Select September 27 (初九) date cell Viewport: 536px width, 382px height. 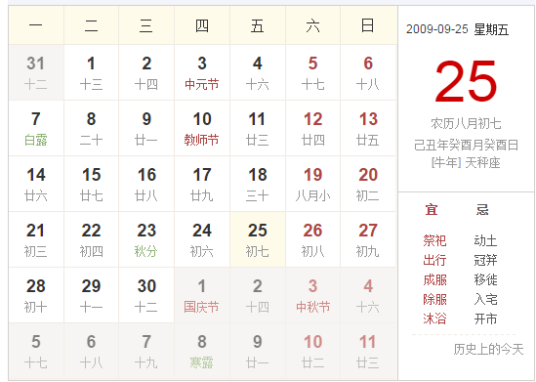point(368,239)
